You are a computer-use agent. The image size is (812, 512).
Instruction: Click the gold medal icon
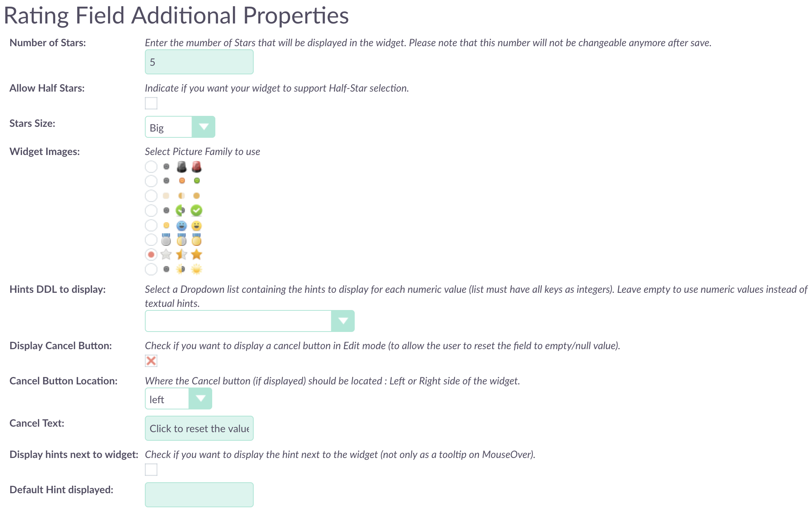click(197, 240)
